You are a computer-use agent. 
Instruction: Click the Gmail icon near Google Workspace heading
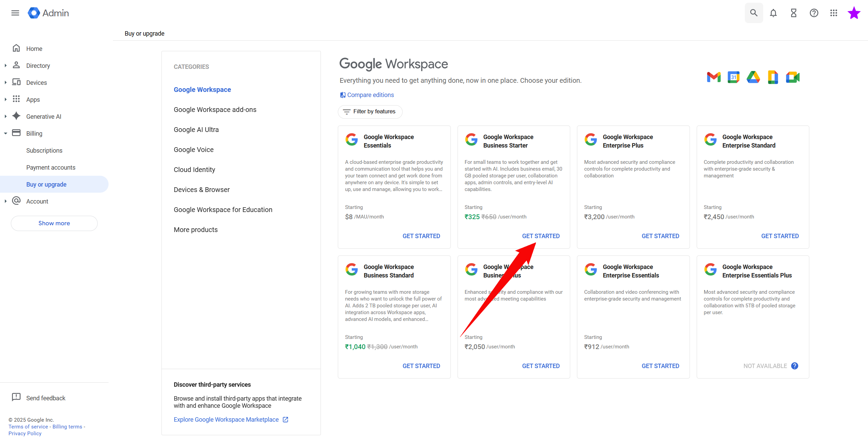point(713,77)
